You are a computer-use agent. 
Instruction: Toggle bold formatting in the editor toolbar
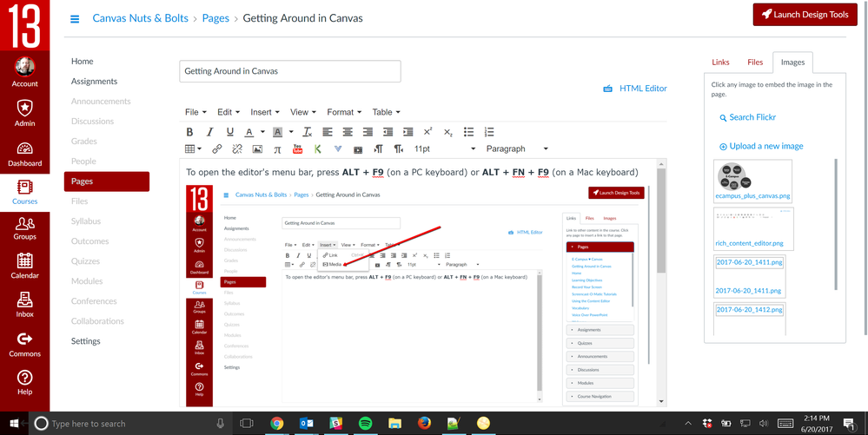pyautogui.click(x=189, y=132)
